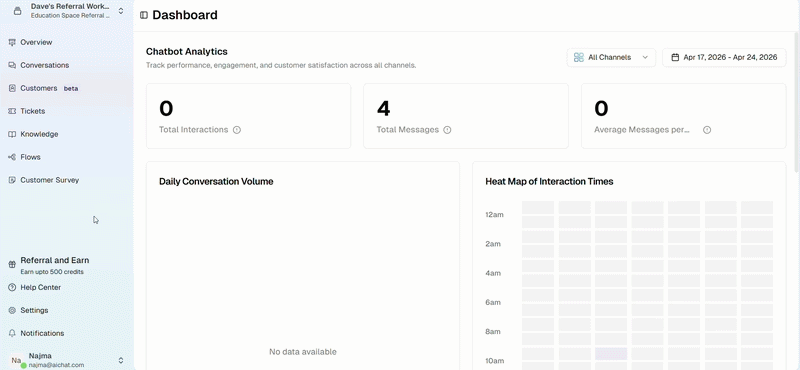Open the All Channels dropdown
Image resolution: width=800 pixels, height=370 pixels.
611,58
